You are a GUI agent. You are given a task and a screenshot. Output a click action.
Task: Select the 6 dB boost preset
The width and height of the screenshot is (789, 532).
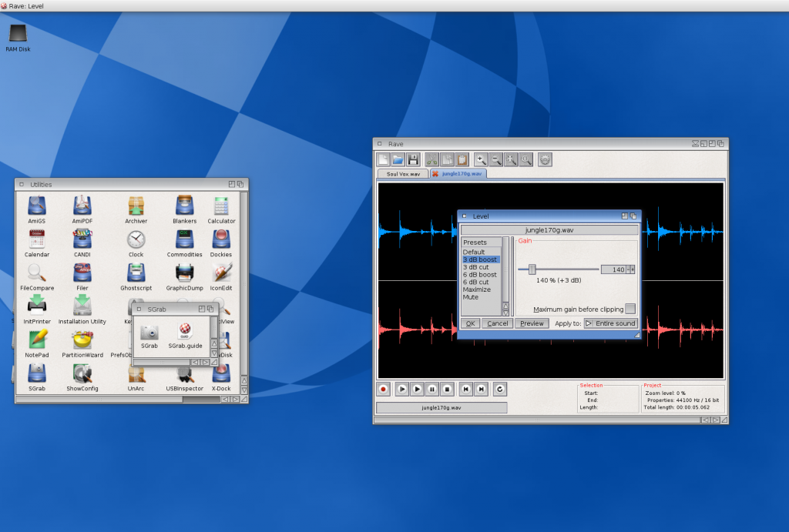tap(479, 275)
